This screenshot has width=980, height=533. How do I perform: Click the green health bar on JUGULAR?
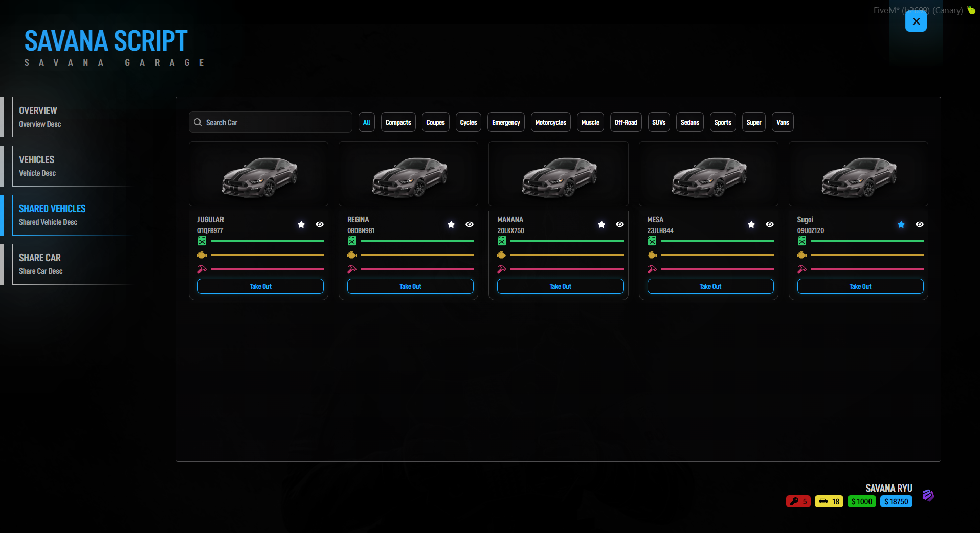click(267, 241)
